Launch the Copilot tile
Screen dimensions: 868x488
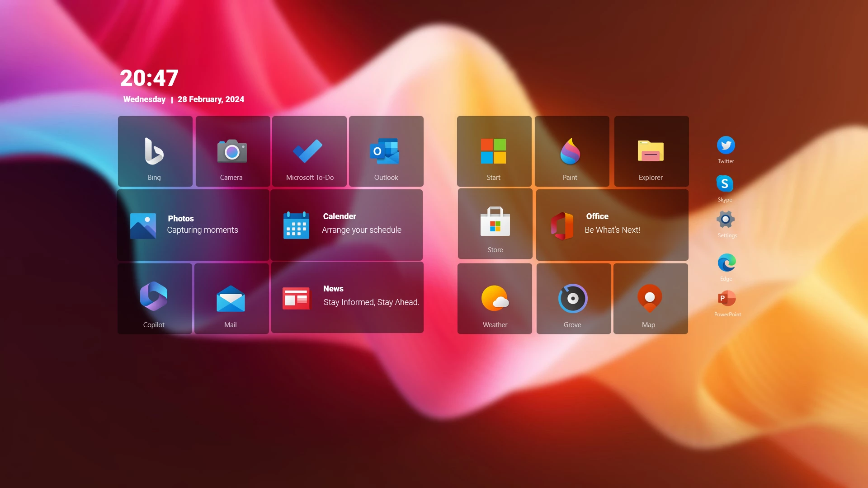[155, 299]
